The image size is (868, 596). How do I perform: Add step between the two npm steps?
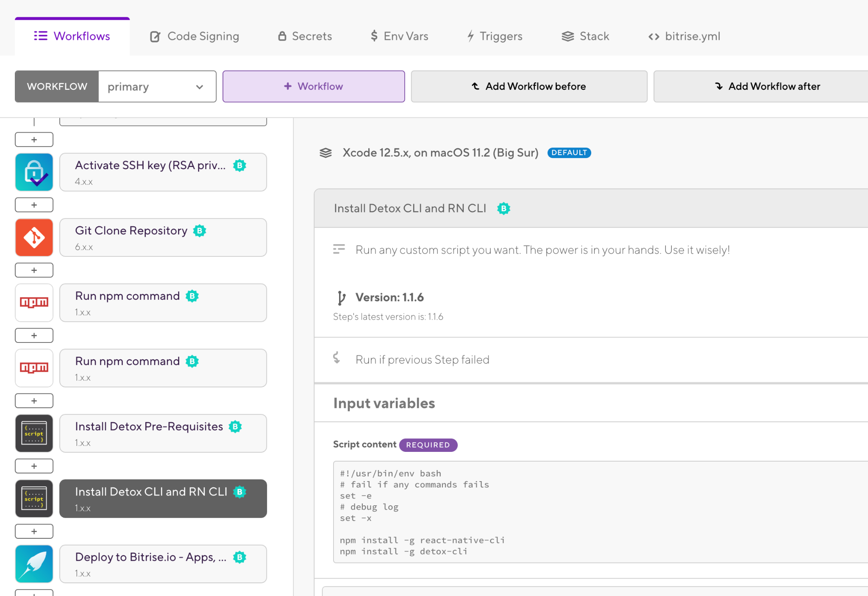[34, 335]
